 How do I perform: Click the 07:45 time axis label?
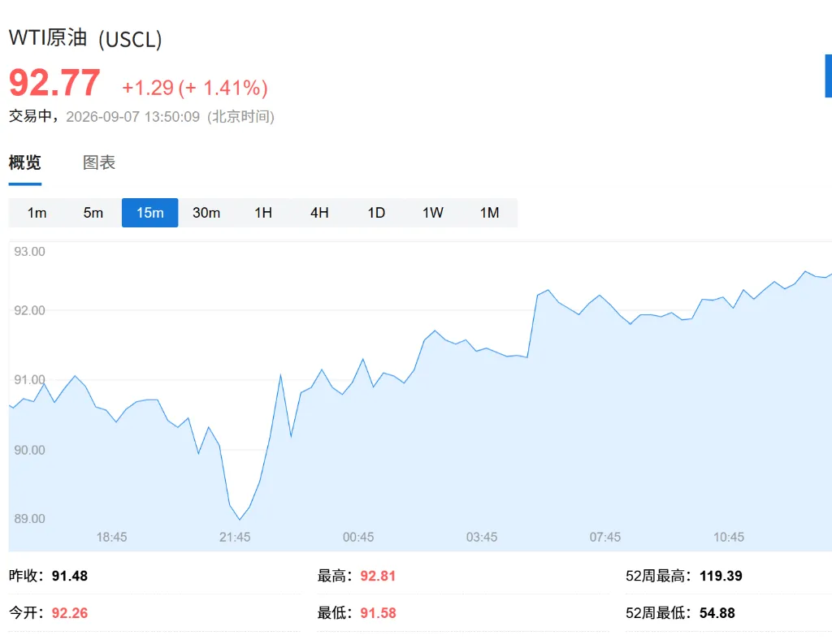(x=604, y=537)
